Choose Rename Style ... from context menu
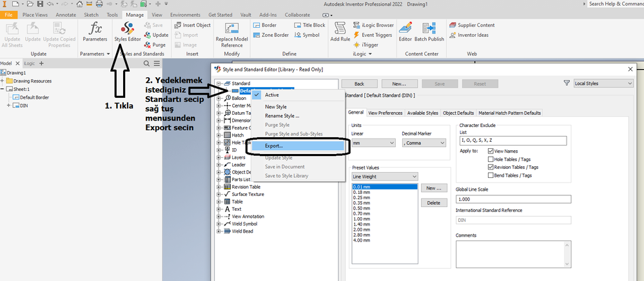This screenshot has height=281, width=644. pyautogui.click(x=282, y=116)
